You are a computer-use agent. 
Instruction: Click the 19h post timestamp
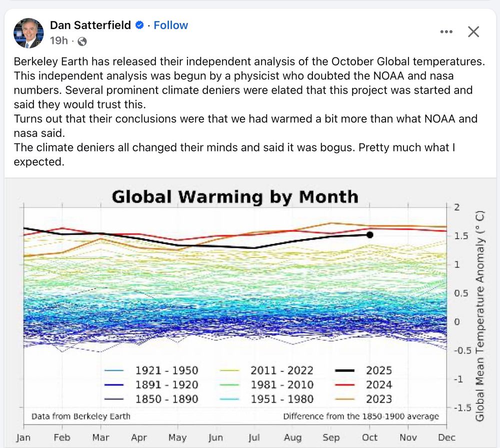(x=59, y=41)
